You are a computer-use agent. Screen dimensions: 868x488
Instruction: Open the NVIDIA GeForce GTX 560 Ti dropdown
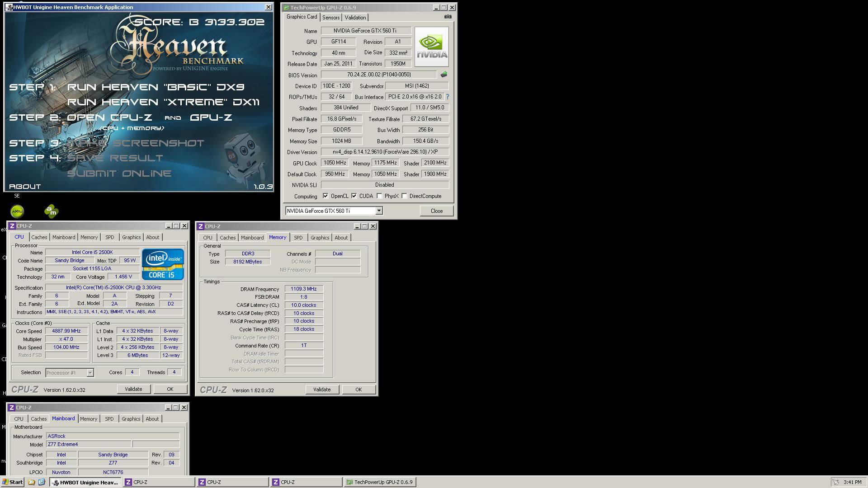(x=379, y=211)
